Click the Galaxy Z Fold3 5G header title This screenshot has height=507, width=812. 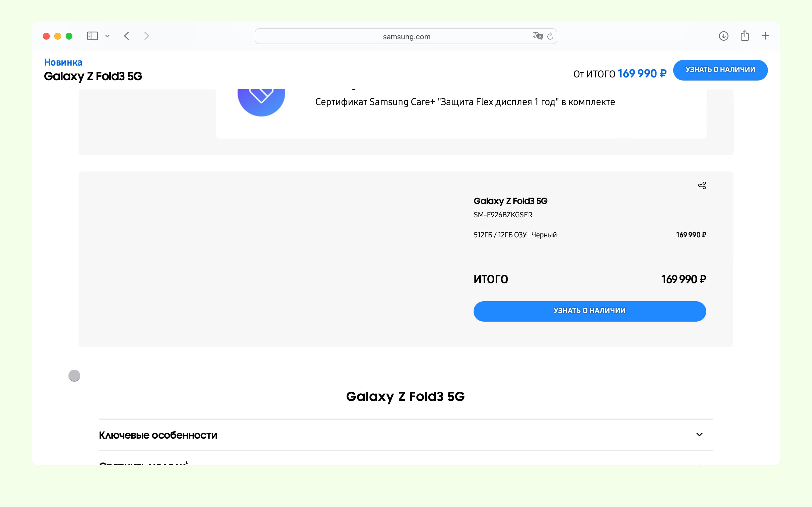(x=93, y=76)
